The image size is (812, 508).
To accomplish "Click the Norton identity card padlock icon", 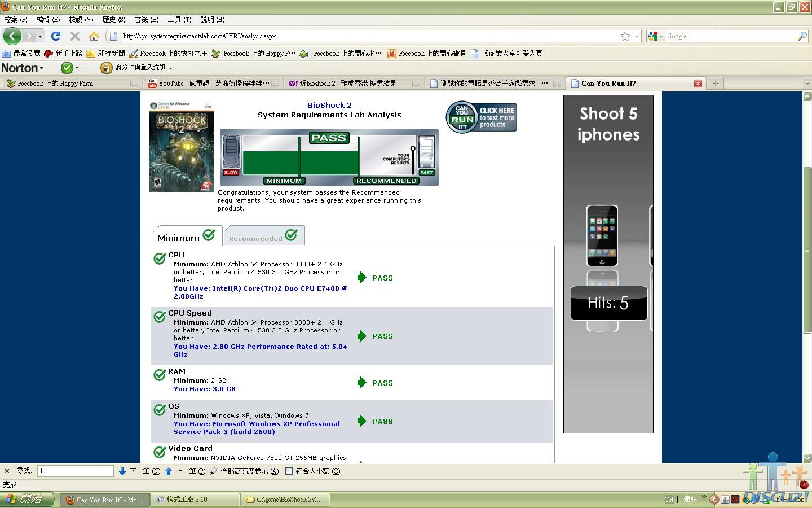I will tap(106, 68).
